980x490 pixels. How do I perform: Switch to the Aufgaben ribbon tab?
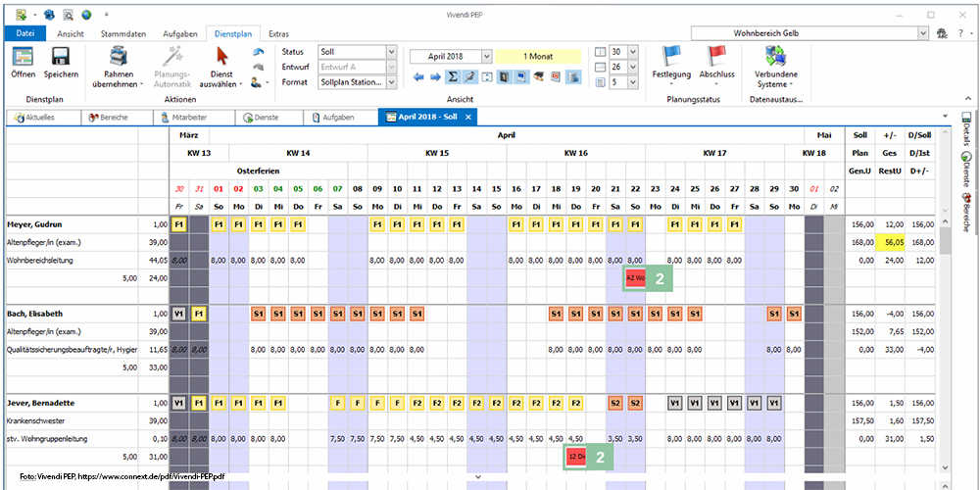(180, 33)
